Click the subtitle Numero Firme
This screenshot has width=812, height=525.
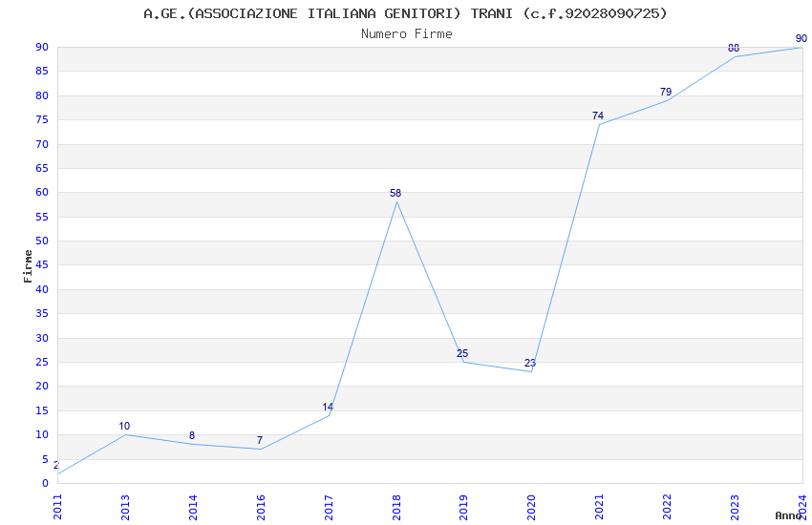(407, 33)
